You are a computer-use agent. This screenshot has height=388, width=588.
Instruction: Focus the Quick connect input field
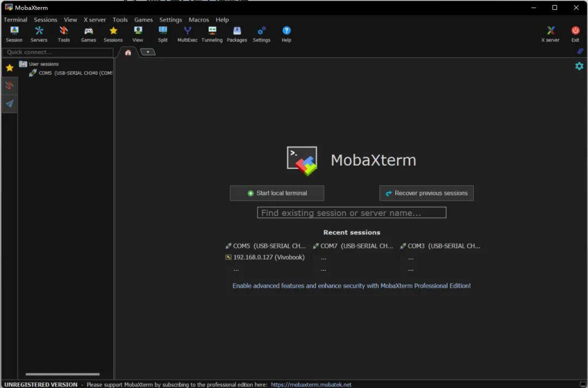click(x=57, y=52)
